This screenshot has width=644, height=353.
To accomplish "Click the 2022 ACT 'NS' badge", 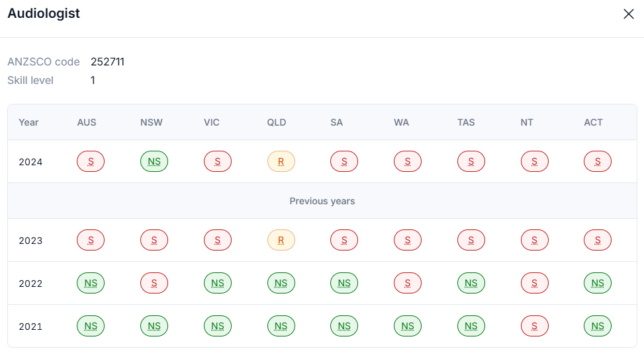I will coord(598,283).
